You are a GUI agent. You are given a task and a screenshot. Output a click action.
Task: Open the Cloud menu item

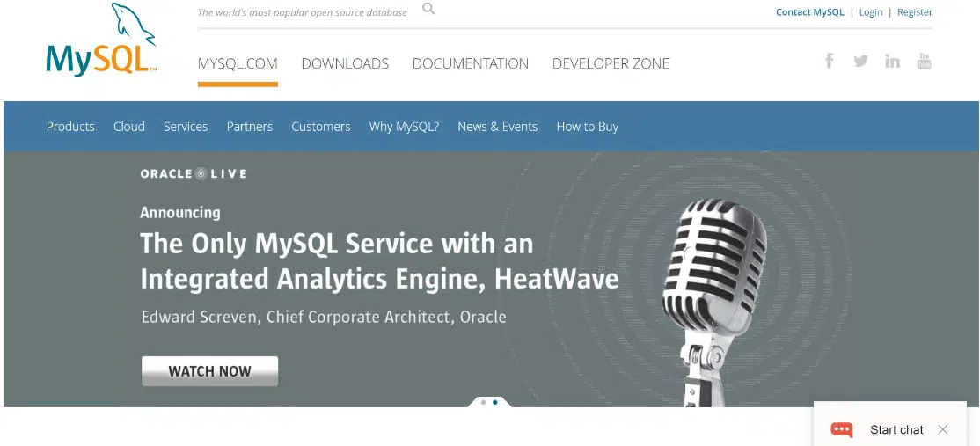tap(129, 127)
